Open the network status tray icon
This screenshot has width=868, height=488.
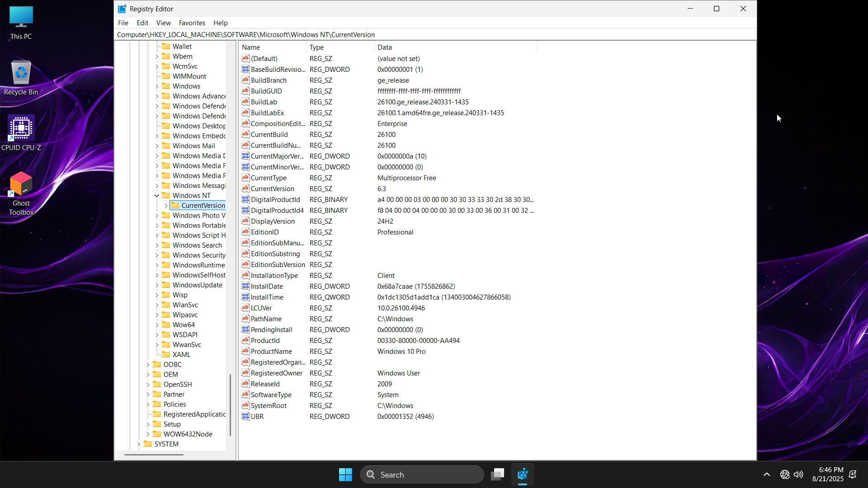(x=785, y=474)
